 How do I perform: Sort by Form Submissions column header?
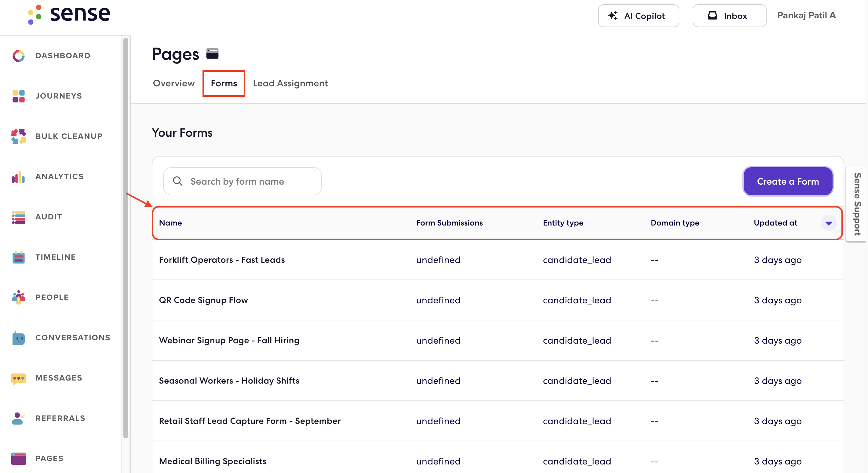tap(450, 223)
